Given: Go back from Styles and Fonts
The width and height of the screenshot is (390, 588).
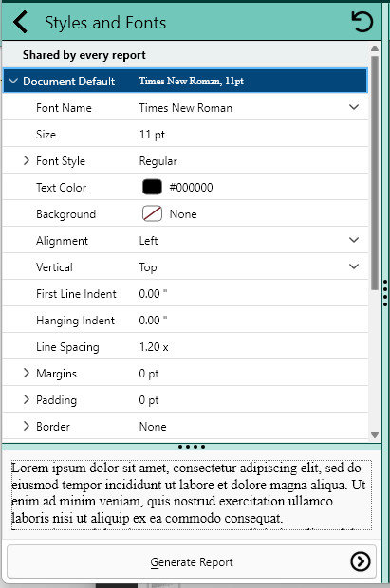Looking at the screenshot, I should pyautogui.click(x=20, y=22).
